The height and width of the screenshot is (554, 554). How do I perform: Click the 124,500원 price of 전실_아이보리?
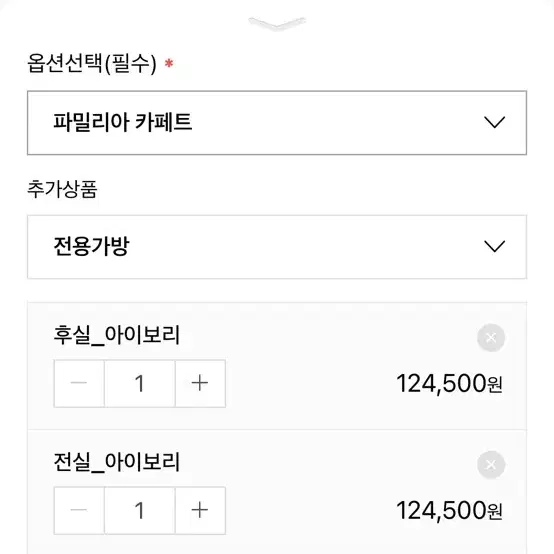click(449, 511)
